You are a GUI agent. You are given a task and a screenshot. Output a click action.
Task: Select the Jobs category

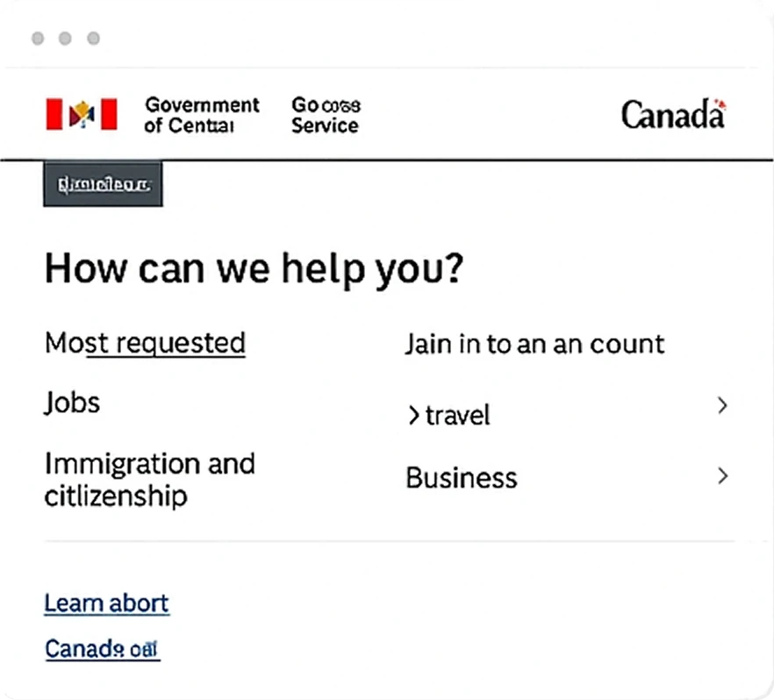pos(71,403)
